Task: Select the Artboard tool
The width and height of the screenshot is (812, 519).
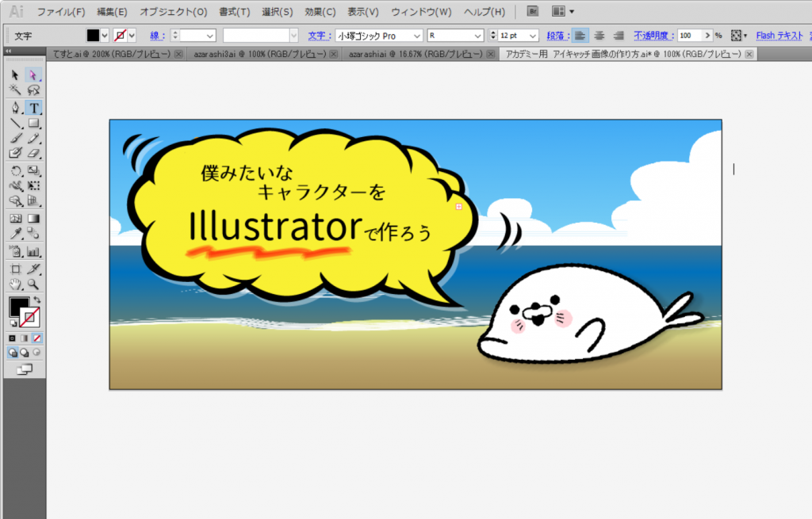Action: tap(16, 269)
